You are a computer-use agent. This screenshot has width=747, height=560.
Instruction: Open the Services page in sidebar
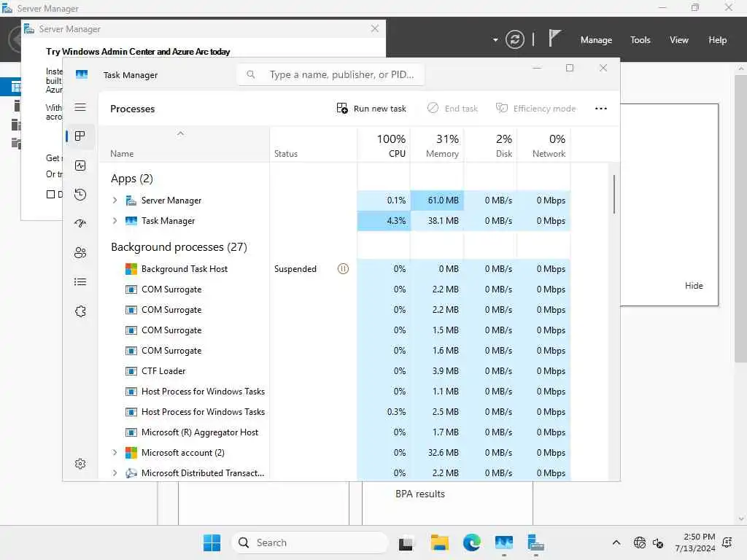[80, 311]
